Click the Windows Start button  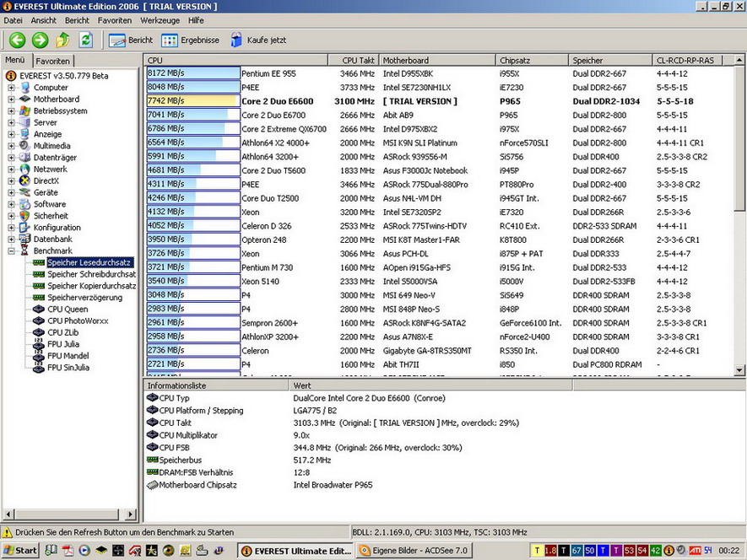coord(19,551)
